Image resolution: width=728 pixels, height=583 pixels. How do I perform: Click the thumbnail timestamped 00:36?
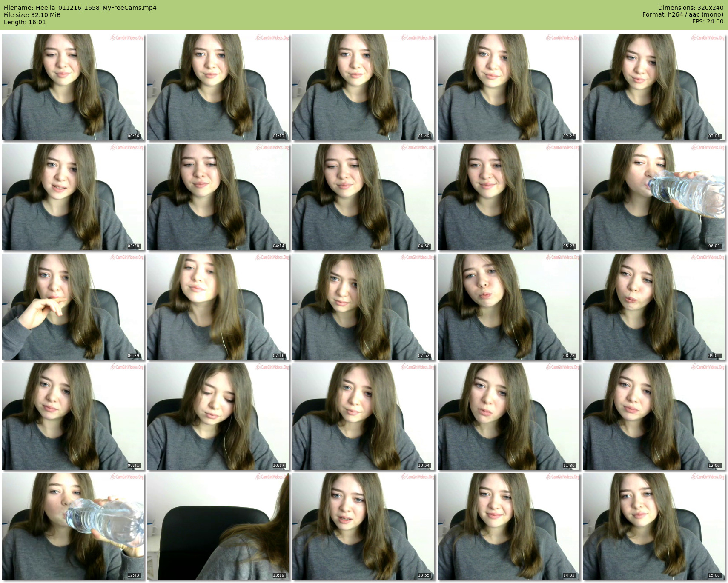pos(73,87)
